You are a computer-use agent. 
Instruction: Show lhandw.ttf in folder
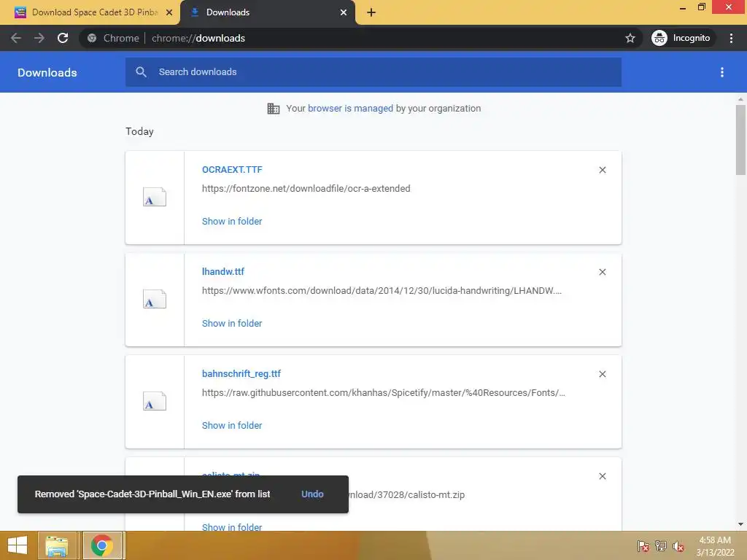[x=232, y=323]
